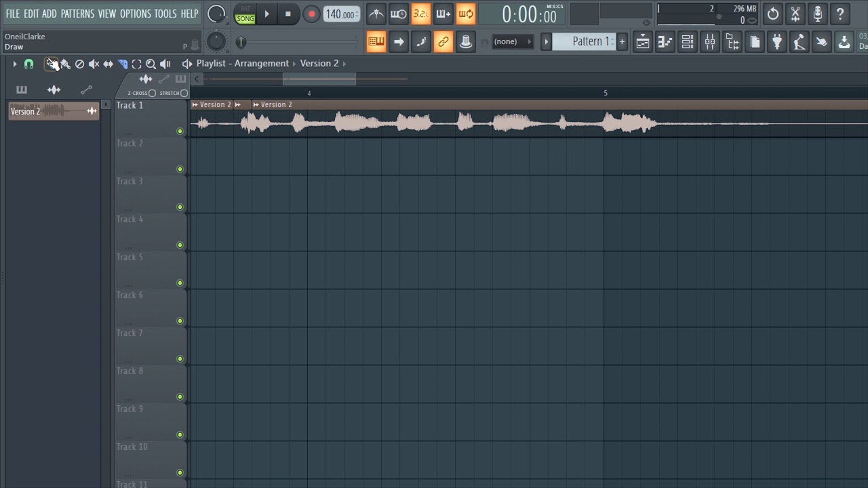Open the (none) controller dropdown

tap(513, 42)
